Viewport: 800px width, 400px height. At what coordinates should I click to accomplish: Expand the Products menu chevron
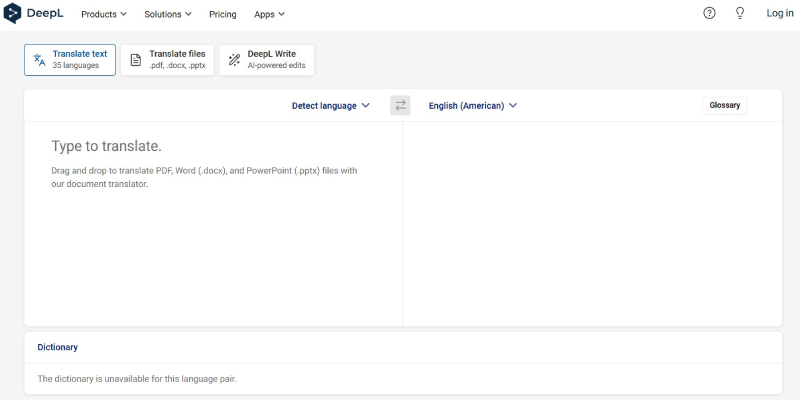pyautogui.click(x=123, y=14)
